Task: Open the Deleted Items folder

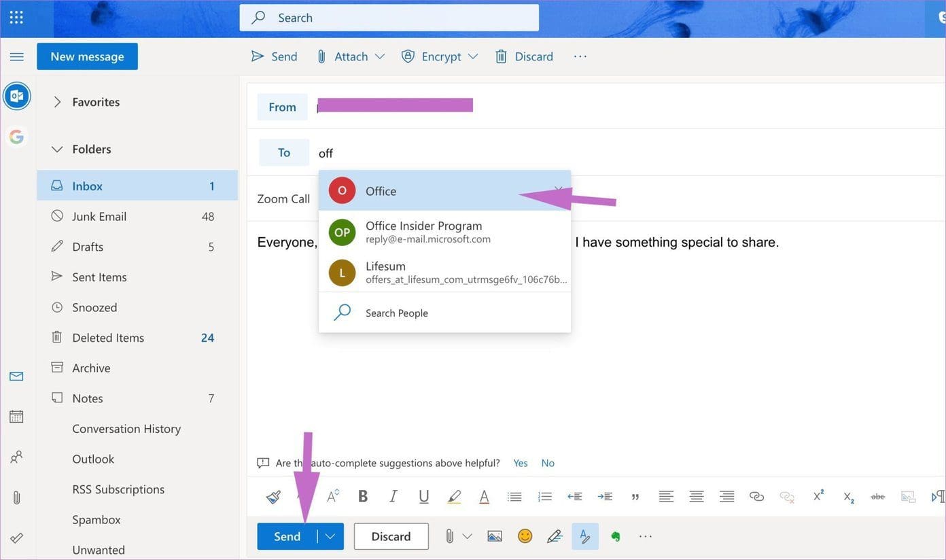Action: click(x=137, y=338)
